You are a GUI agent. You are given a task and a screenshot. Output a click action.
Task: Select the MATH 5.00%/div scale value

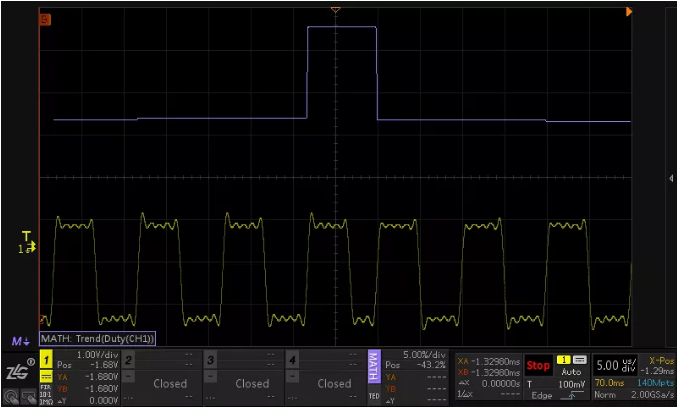(424, 355)
